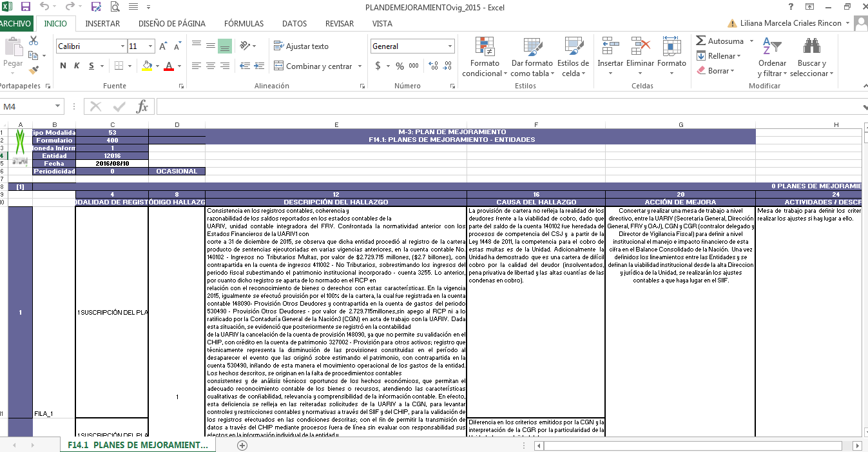Toggle italic K formatting
Image resolution: width=868 pixels, height=452 pixels.
[77, 66]
